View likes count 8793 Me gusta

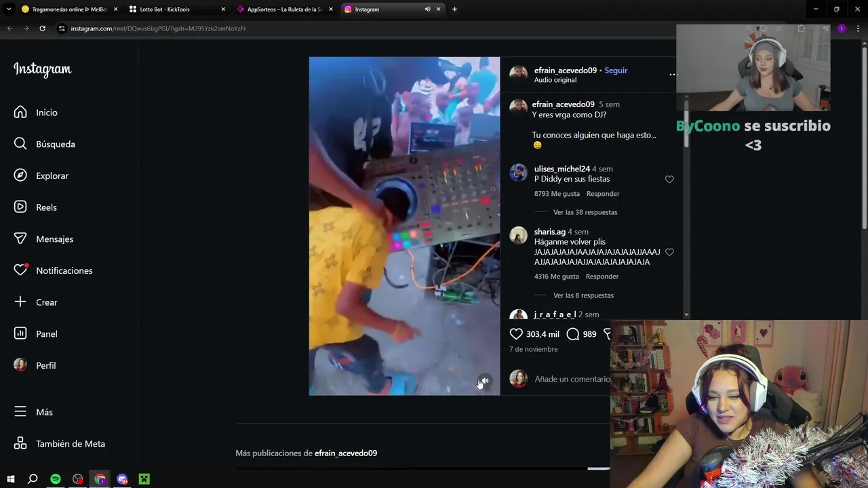click(557, 194)
